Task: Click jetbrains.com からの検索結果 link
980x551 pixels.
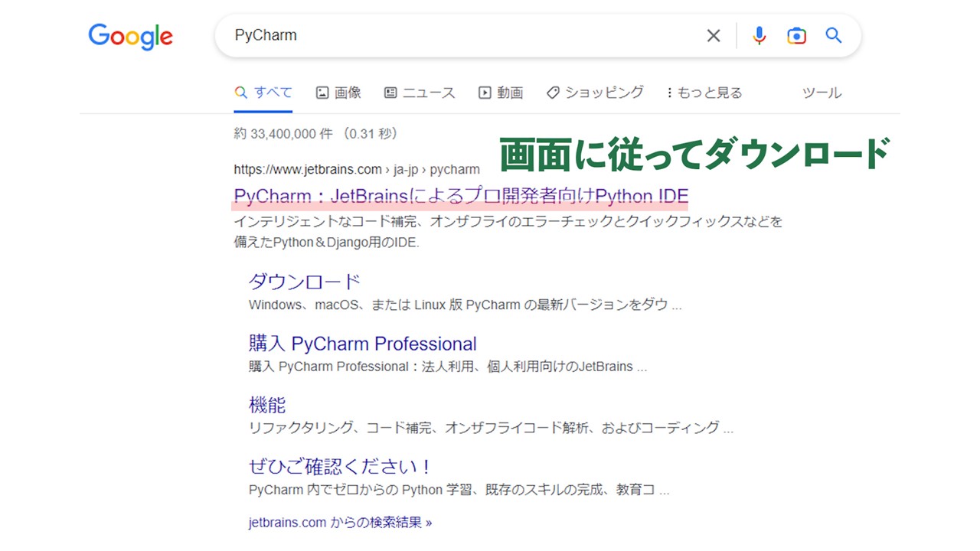Action: [340, 523]
